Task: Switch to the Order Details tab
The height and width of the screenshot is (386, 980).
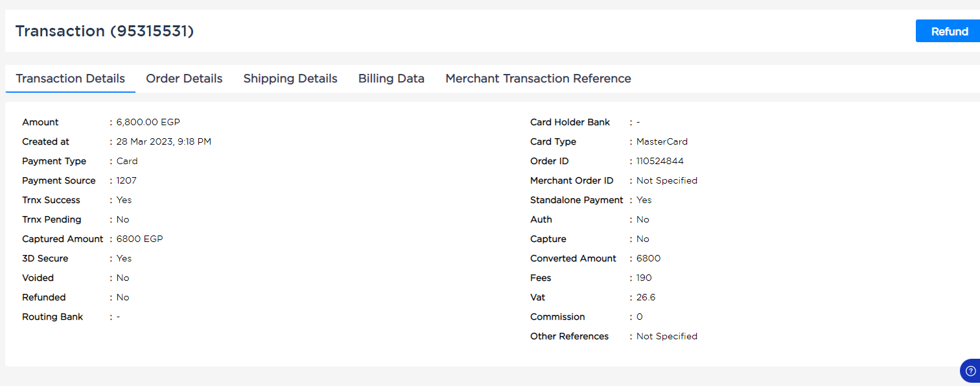Action: pyautogui.click(x=184, y=78)
